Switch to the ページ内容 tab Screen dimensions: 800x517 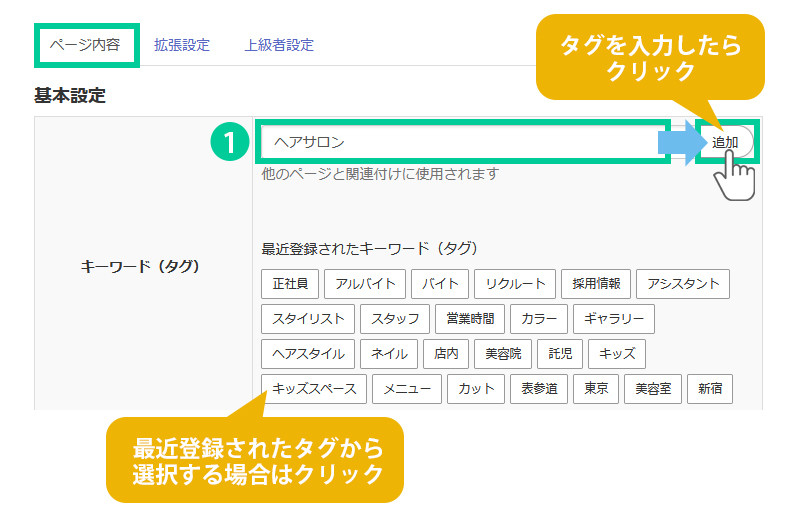(x=85, y=44)
